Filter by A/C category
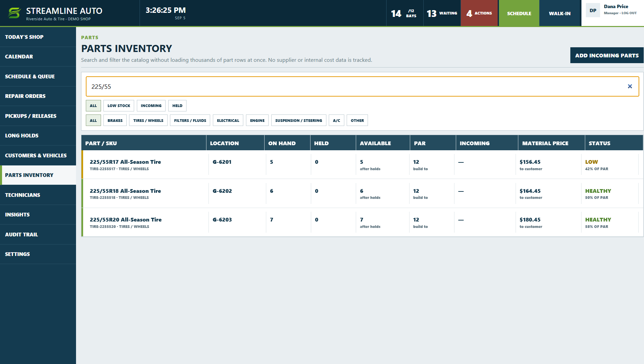The width and height of the screenshot is (644, 364). 336,121
